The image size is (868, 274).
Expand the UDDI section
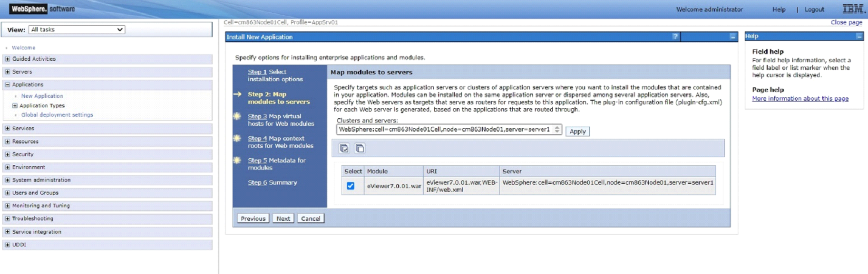pos(7,245)
